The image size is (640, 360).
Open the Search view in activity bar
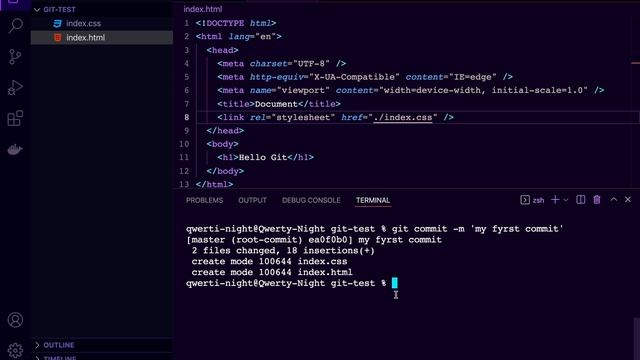(x=15, y=26)
